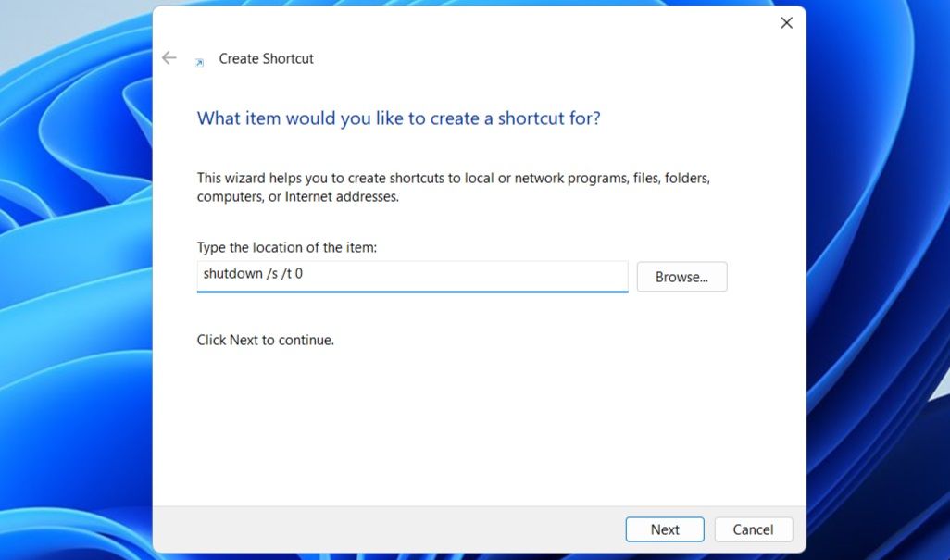
Task: Select the Create Shortcut title text
Action: 267,58
